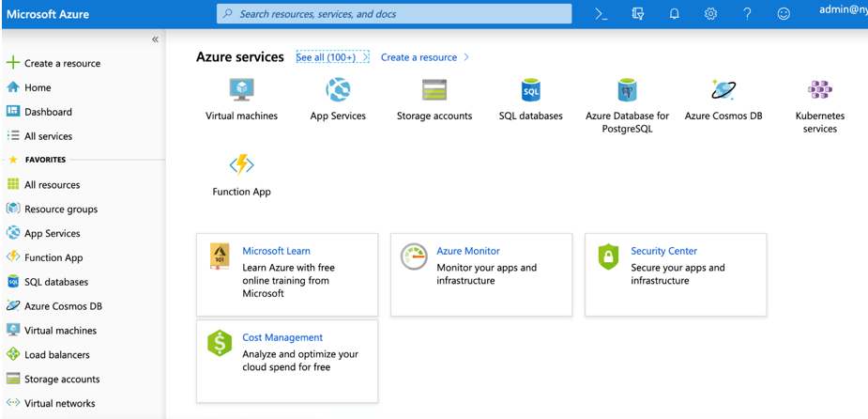Open the Security Center title link

pos(663,251)
